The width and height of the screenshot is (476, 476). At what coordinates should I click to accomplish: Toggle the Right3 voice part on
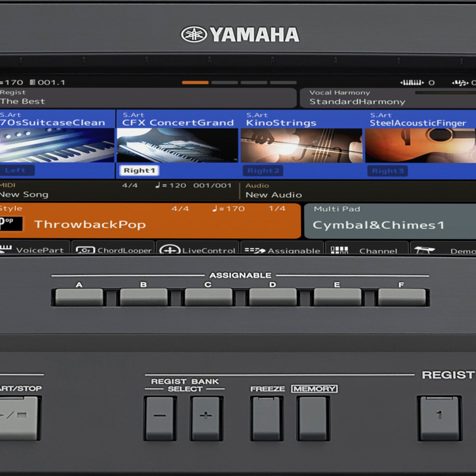click(387, 170)
